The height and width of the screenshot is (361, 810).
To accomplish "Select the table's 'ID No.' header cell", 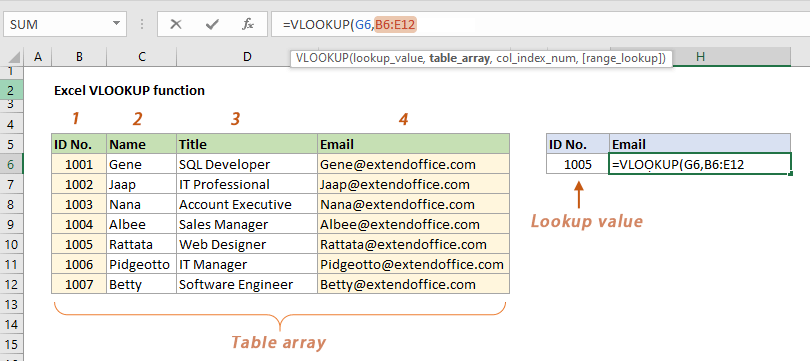I will [79, 144].
